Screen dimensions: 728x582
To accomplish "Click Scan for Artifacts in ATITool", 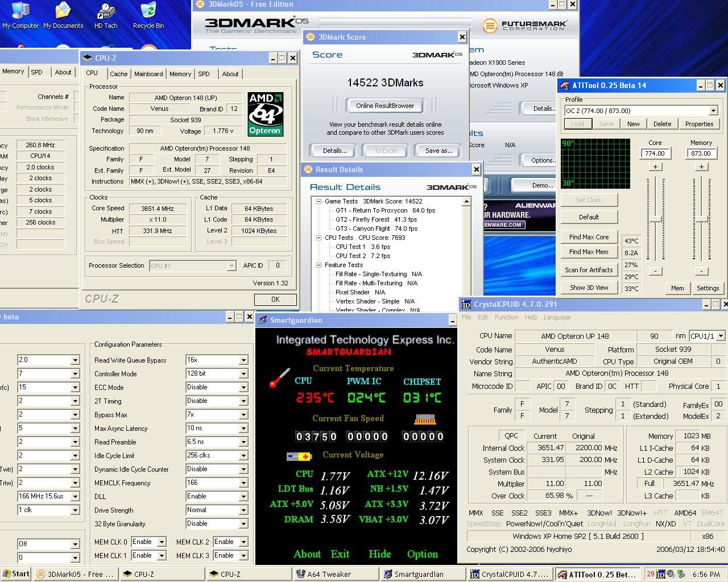I will [x=589, y=270].
